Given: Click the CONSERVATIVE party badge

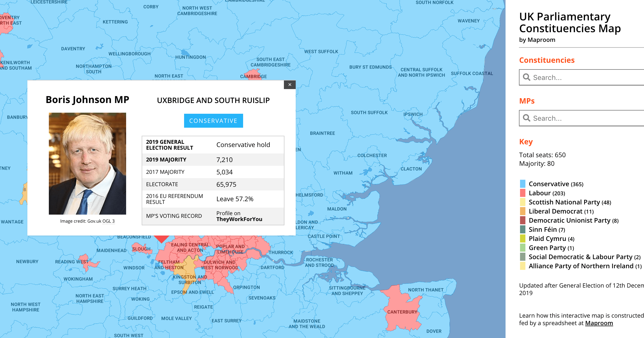Looking at the screenshot, I should click(x=213, y=121).
